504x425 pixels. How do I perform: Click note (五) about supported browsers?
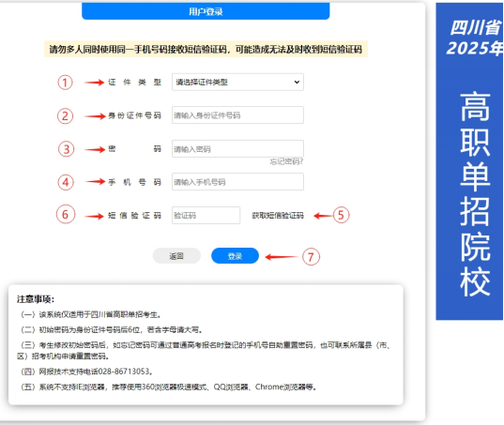168,387
